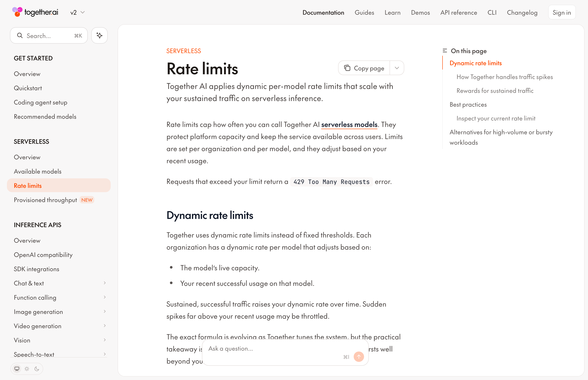The image size is (588, 380).
Task: Jump to Rewards for sustained traffic
Action: click(495, 91)
